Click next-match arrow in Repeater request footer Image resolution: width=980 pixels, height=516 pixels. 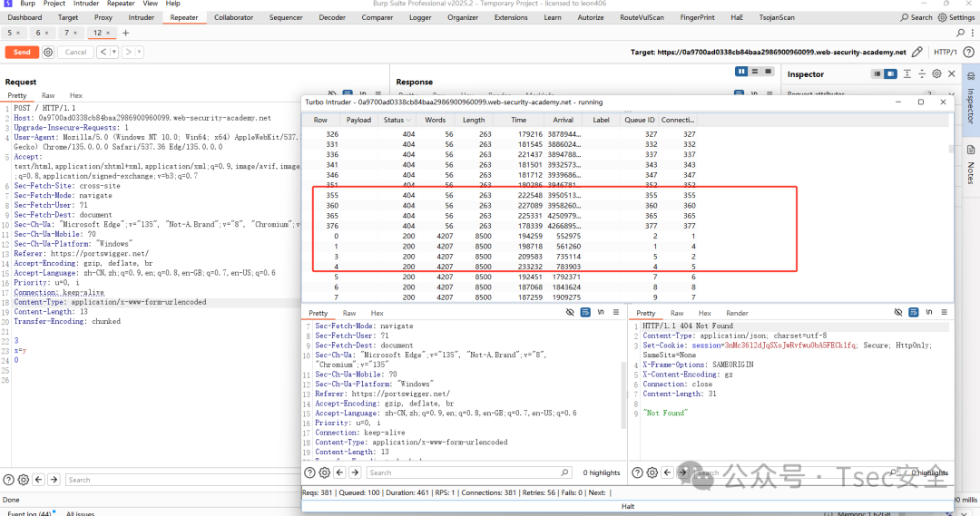click(54, 480)
